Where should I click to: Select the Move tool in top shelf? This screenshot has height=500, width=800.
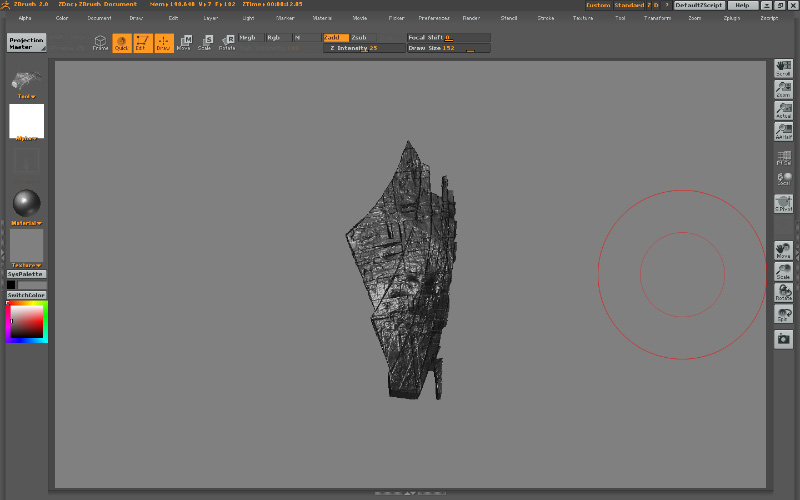pyautogui.click(x=184, y=42)
